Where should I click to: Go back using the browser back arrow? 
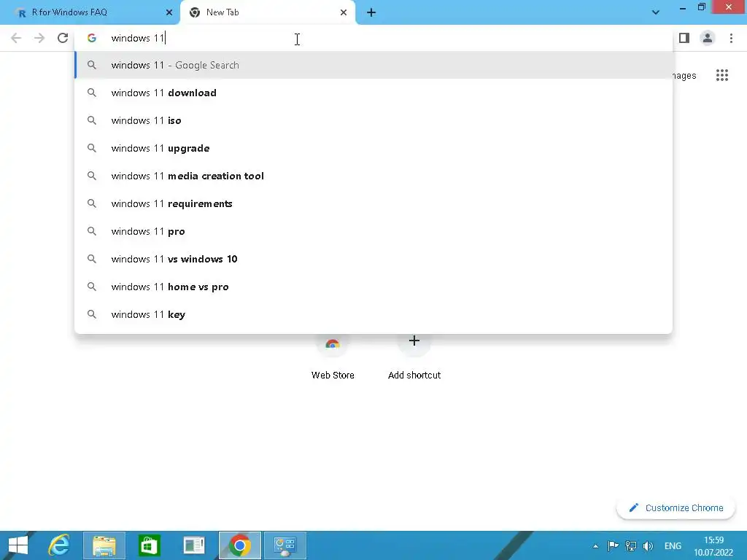(x=16, y=38)
